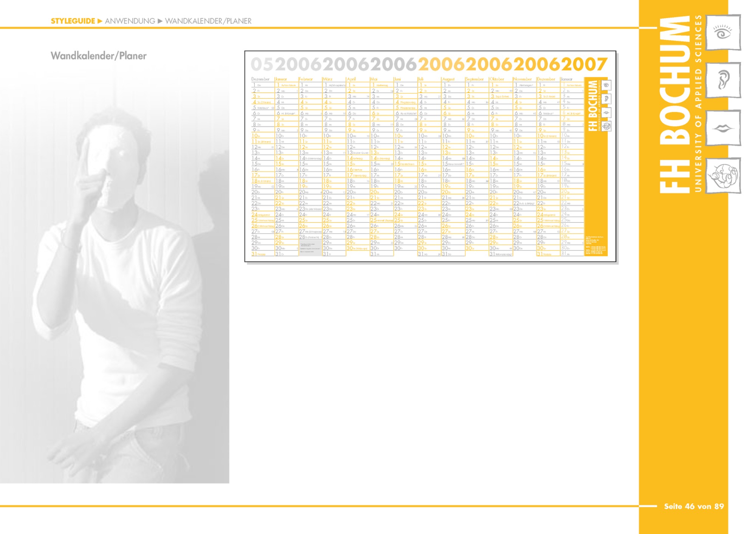The image size is (756, 534).
Task: Click the large FH BOCHUM logo text
Action: click(x=675, y=105)
